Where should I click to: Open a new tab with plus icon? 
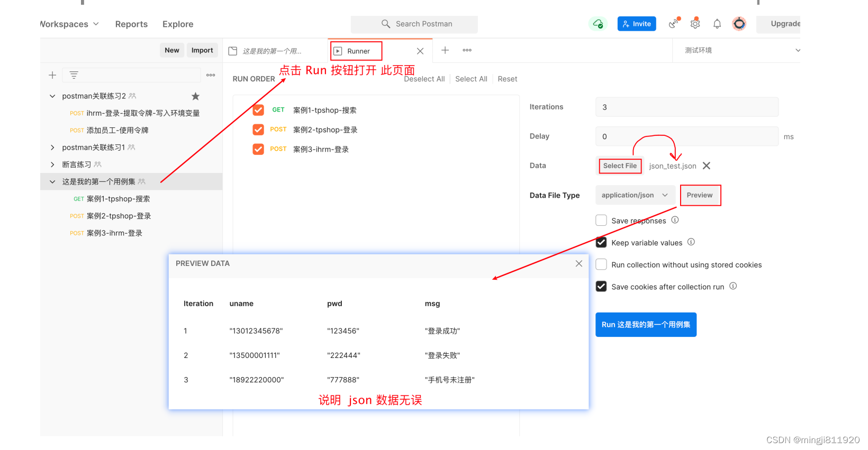click(x=445, y=50)
